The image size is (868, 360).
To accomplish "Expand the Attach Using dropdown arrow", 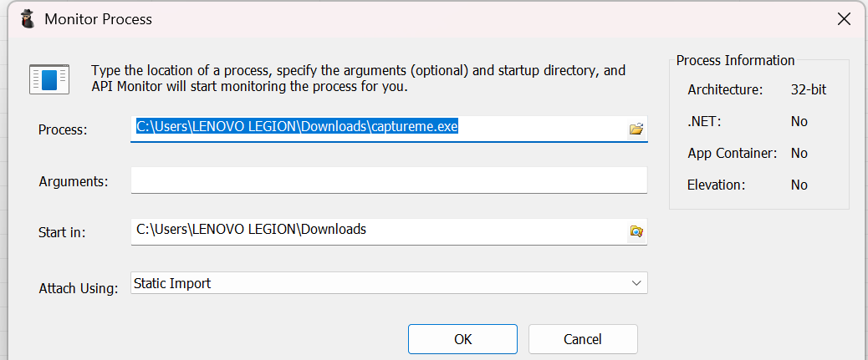I will pyautogui.click(x=636, y=284).
